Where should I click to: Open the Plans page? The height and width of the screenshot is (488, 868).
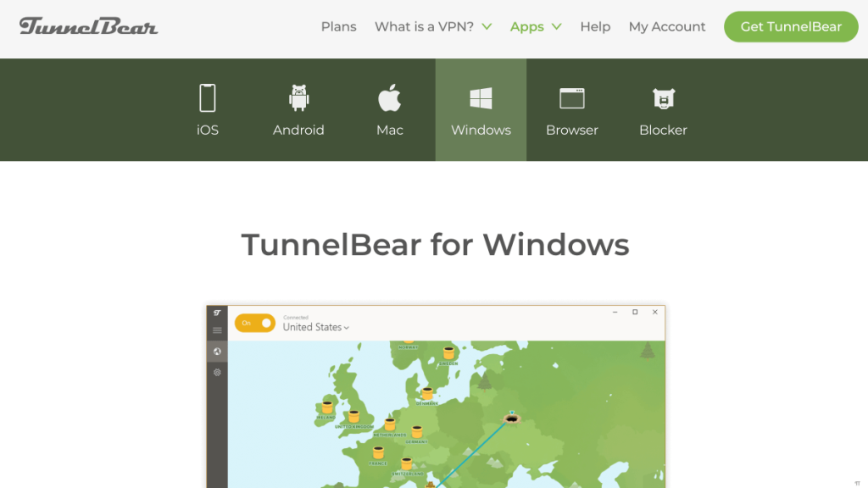(x=339, y=26)
